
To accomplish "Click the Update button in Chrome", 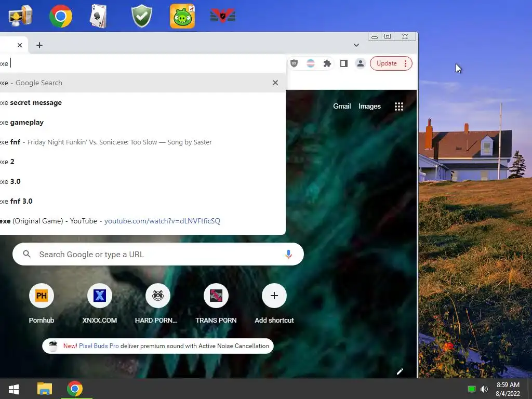I will (x=387, y=63).
